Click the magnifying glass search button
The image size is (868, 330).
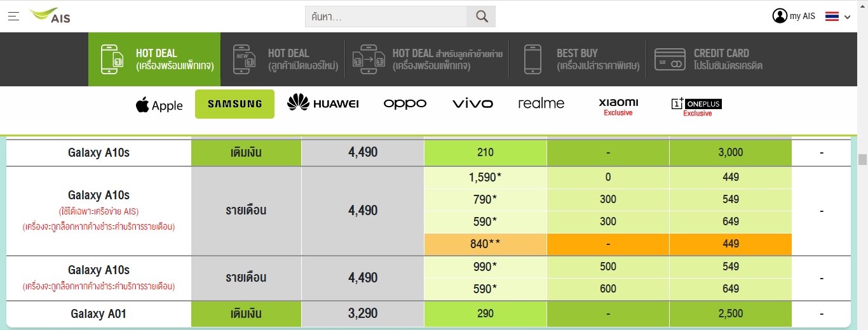pos(481,16)
